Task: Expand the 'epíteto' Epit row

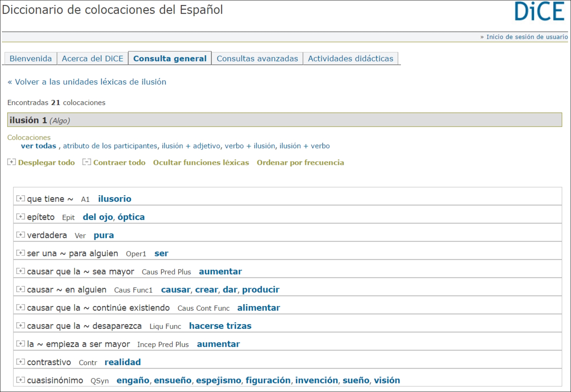Action: (20, 217)
